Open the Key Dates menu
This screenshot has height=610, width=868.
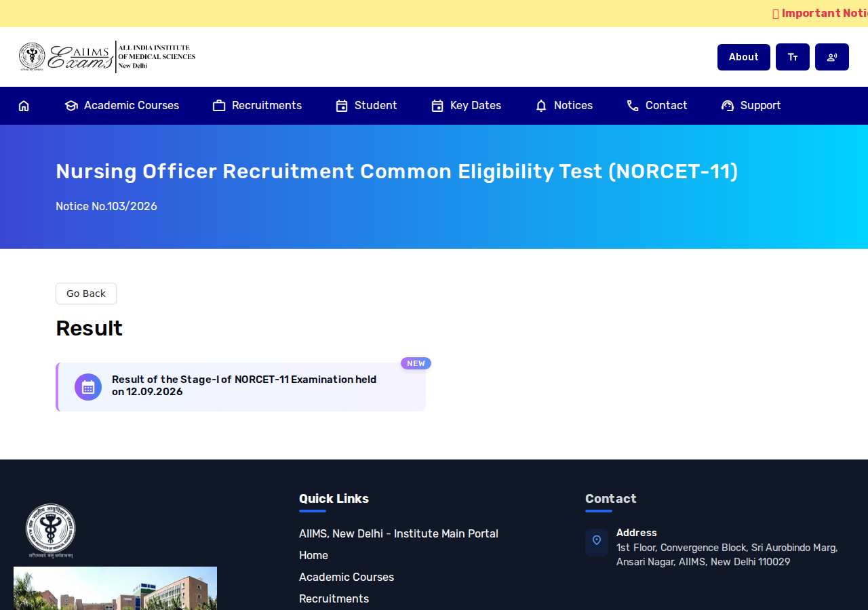[467, 106]
